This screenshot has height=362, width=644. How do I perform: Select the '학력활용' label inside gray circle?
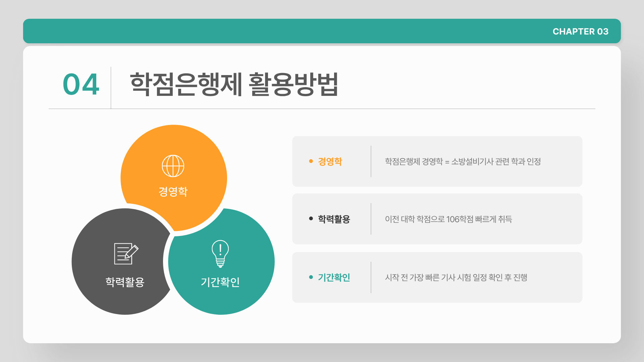point(125,282)
